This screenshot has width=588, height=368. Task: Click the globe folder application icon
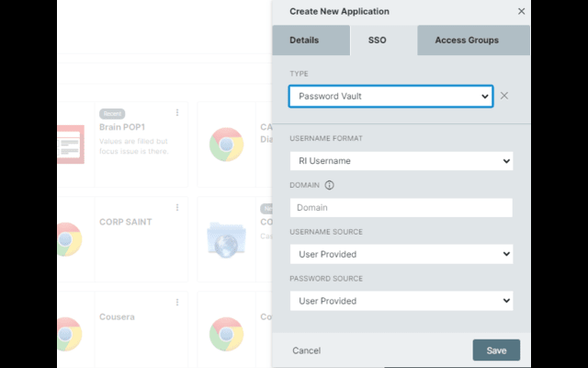(x=226, y=238)
